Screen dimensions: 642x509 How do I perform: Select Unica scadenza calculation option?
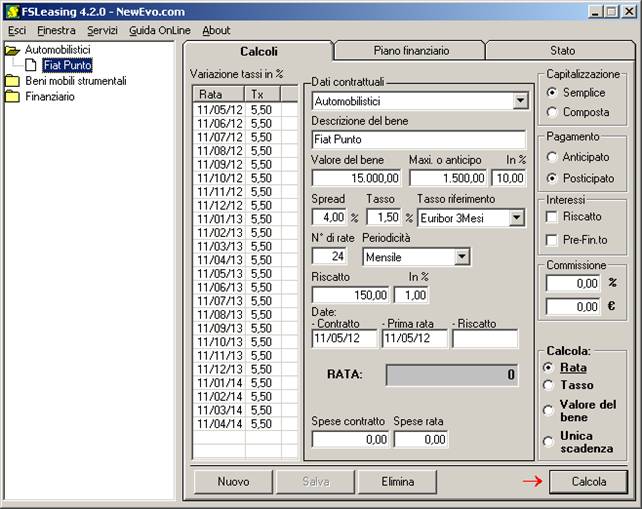pyautogui.click(x=578, y=442)
